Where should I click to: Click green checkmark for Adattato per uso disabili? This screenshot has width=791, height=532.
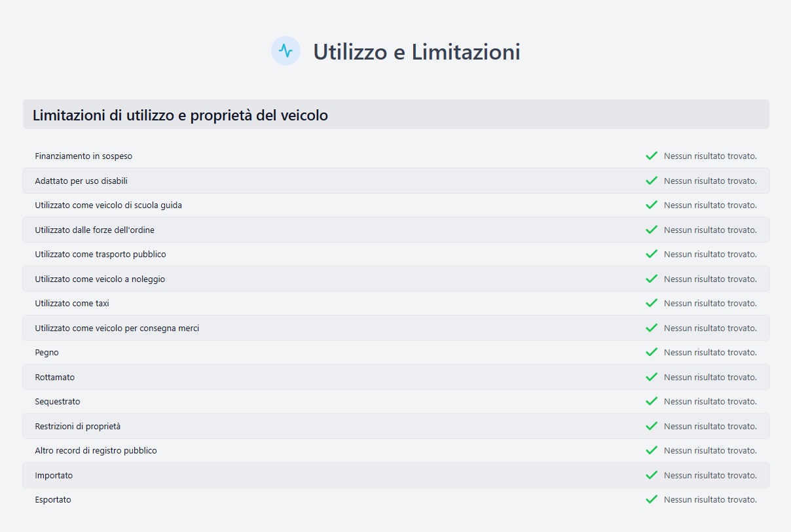[652, 181]
